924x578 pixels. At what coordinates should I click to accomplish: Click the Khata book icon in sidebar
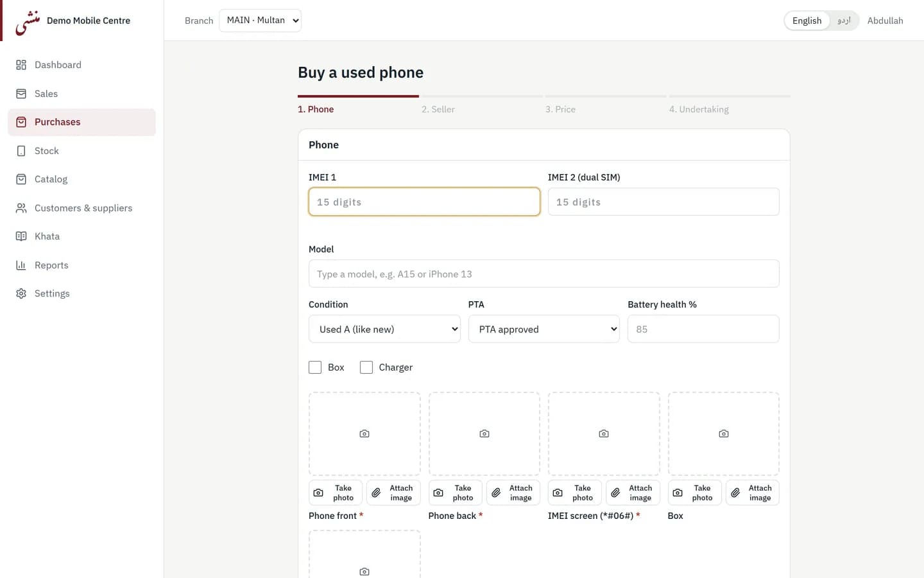(x=21, y=236)
